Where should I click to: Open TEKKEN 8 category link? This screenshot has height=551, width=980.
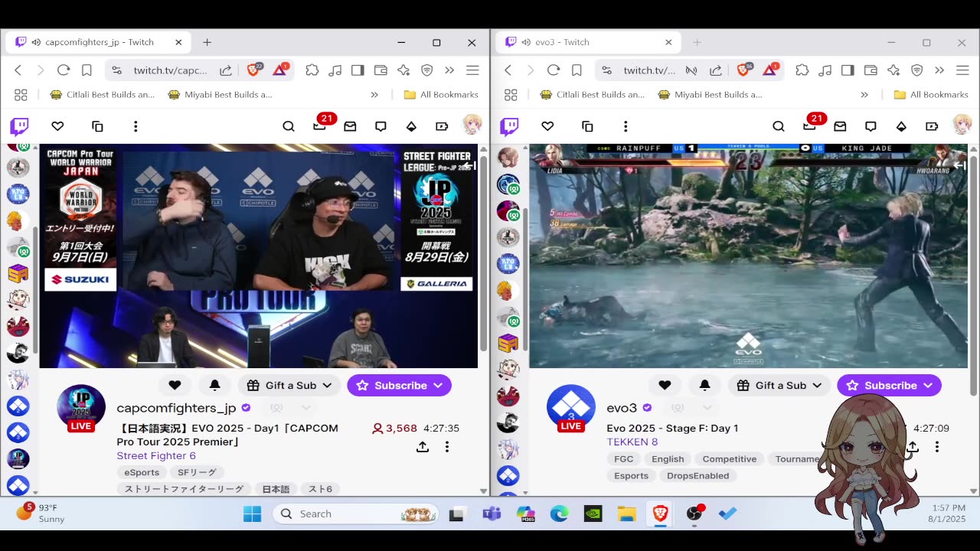click(x=632, y=442)
